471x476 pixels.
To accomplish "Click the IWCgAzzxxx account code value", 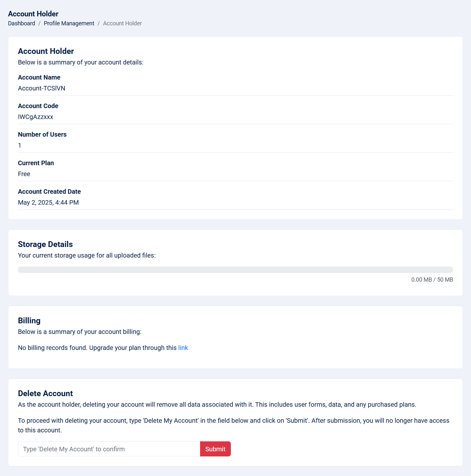I will (36, 117).
